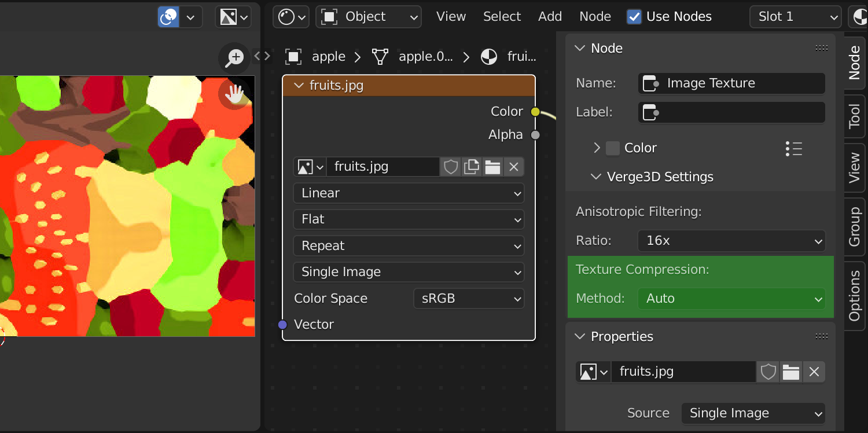Switch to the Options sidebar tab
The width and height of the screenshot is (868, 433).
coord(855,295)
